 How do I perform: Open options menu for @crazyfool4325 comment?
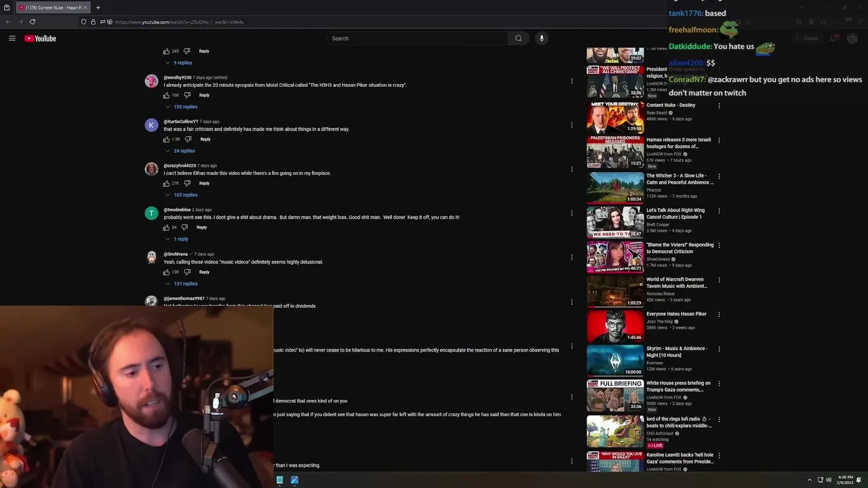point(572,169)
